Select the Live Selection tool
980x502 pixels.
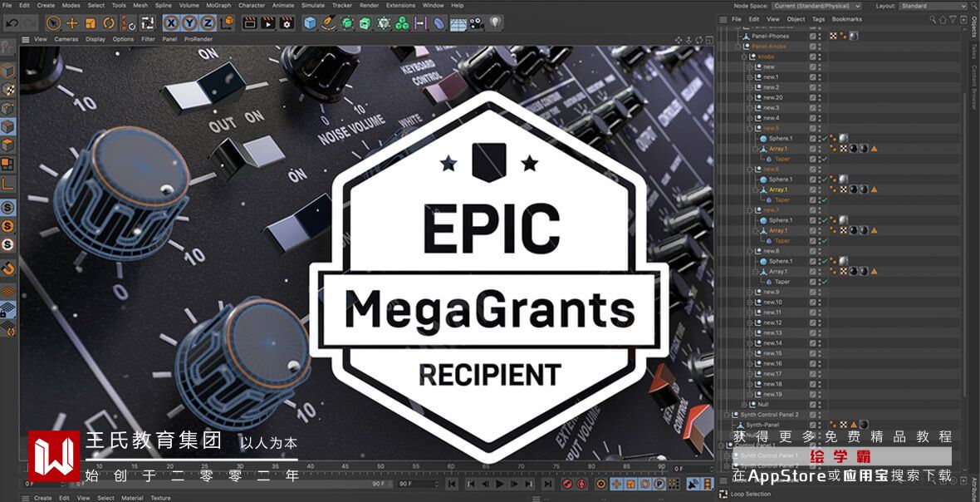pos(54,24)
